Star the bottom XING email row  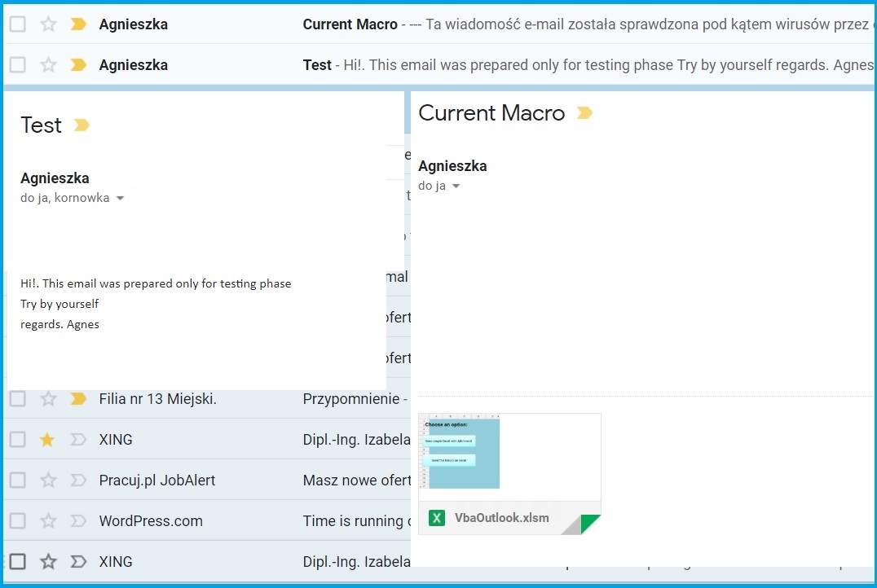tap(48, 562)
